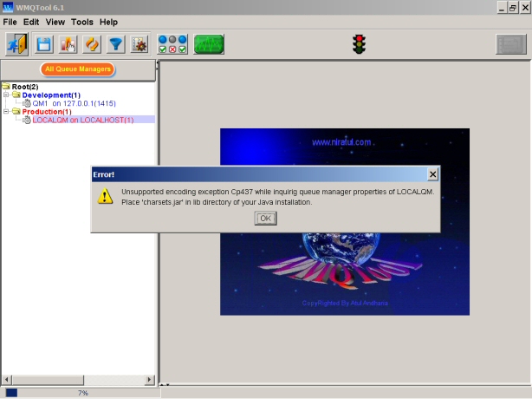Collapse the Development tree node
This screenshot has width=532, height=399.
[x=6, y=95]
